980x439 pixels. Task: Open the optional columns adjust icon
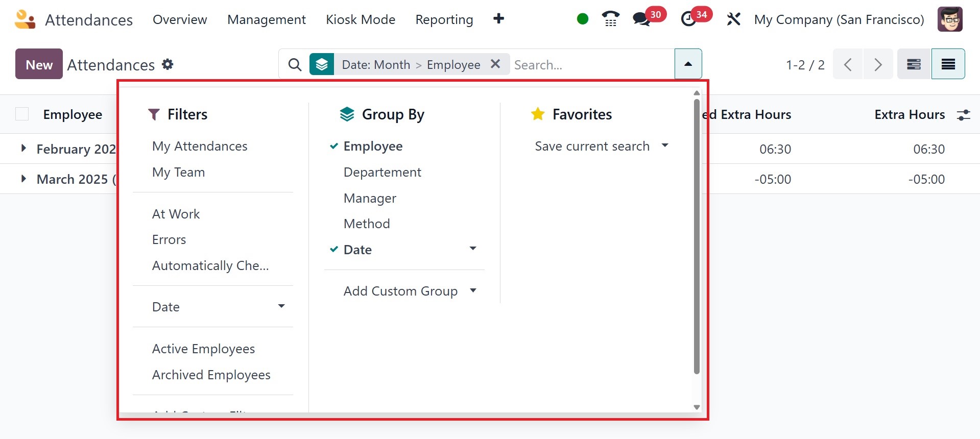[964, 115]
